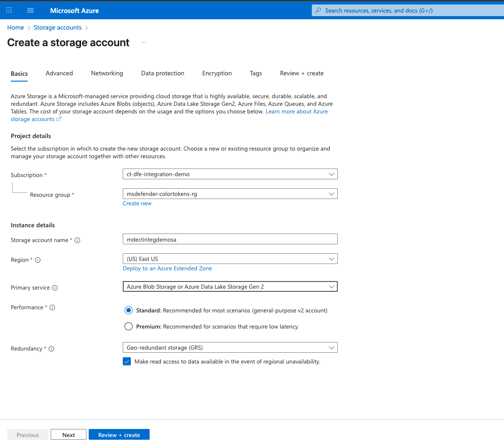504x446 pixels.
Task: Click the info icon beside Primary service
Action: click(55, 288)
